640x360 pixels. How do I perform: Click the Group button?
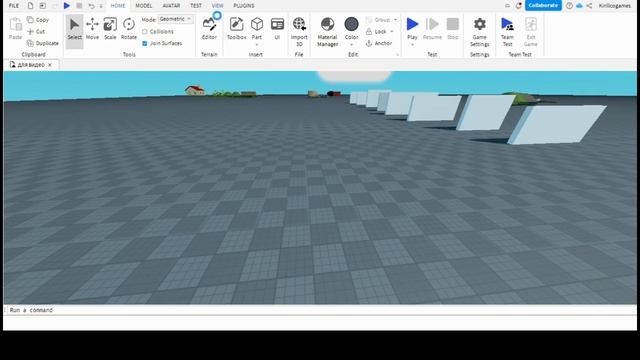point(378,20)
